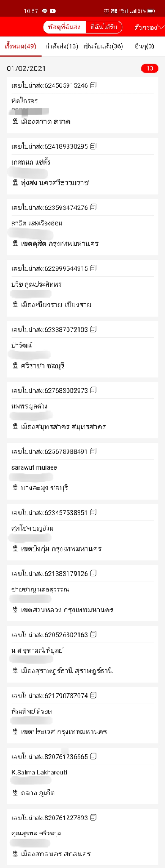Image resolution: width=165 pixels, height=868 pixels.
Task: Copy tracking number 622999544915
Action: [93, 268]
